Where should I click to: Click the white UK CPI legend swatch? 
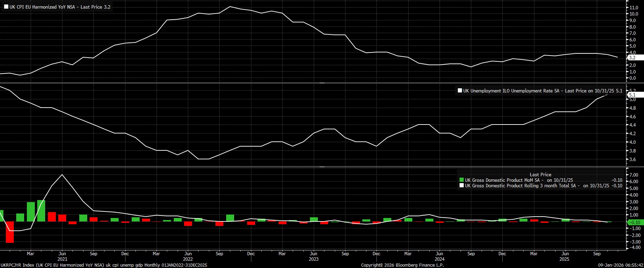[6, 7]
